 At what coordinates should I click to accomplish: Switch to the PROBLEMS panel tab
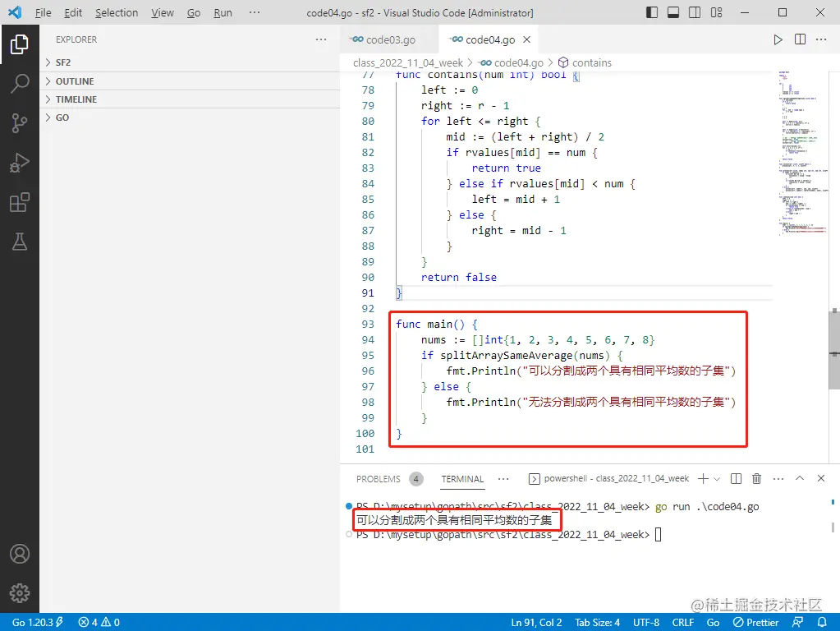(379, 479)
